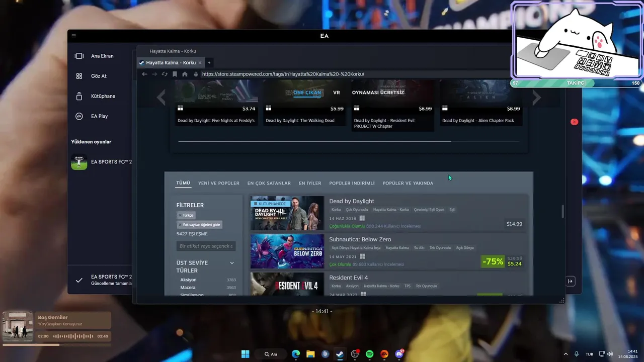Switch to the YENİ VE POPÜLER tab

tap(219, 183)
